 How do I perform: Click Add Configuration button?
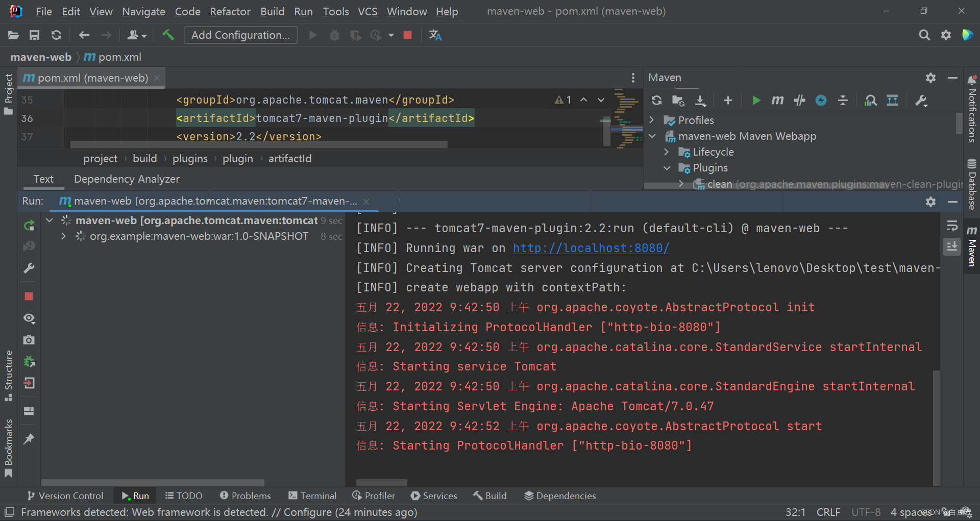coord(240,35)
